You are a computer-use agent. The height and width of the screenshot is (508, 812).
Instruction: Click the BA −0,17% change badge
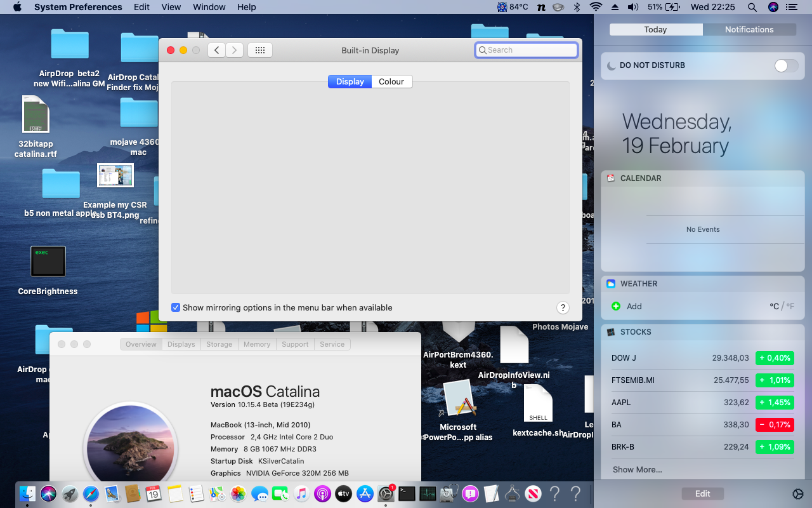(775, 425)
